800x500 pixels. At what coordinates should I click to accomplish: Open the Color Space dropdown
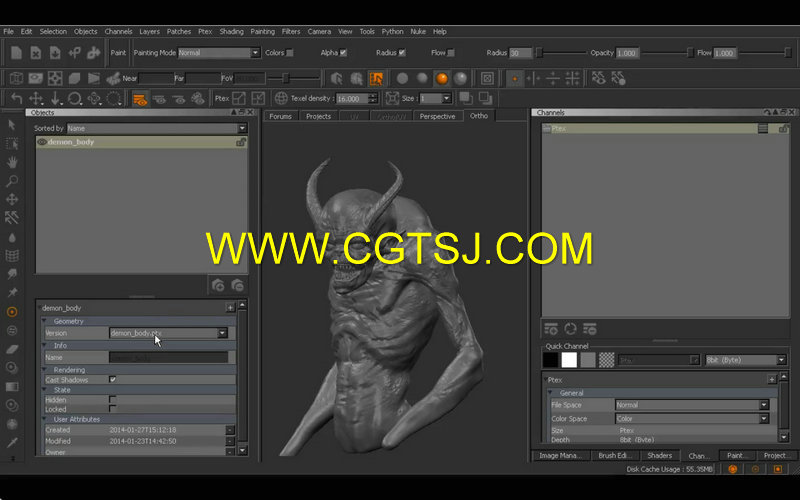click(x=691, y=419)
